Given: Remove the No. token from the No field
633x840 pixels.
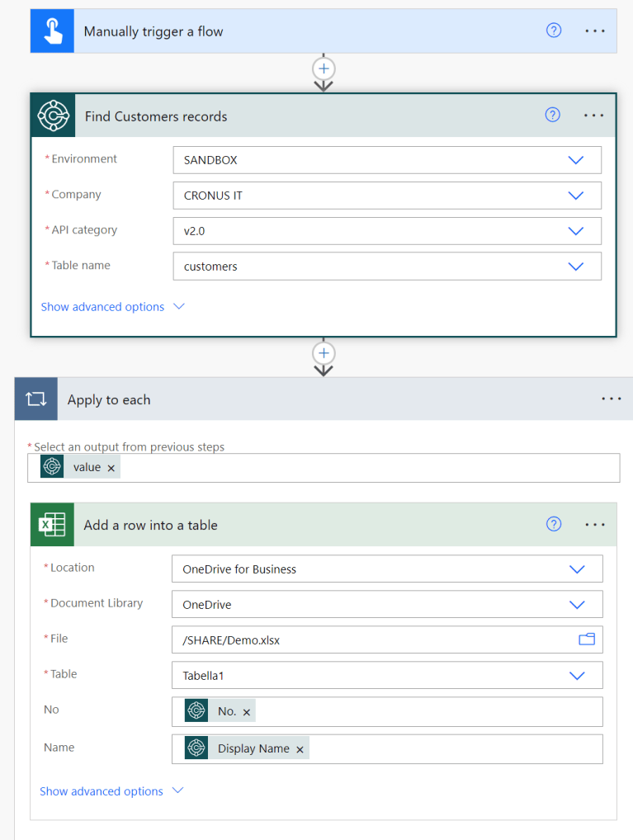Looking at the screenshot, I should point(247,712).
